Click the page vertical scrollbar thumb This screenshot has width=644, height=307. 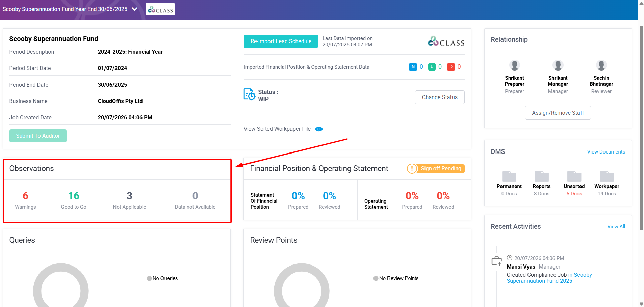(x=641, y=128)
